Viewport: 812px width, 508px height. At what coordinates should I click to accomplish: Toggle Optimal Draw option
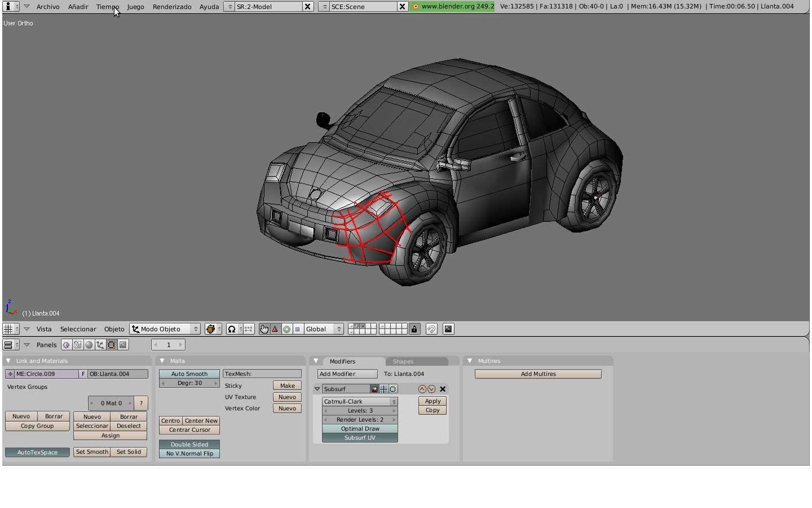(x=360, y=429)
